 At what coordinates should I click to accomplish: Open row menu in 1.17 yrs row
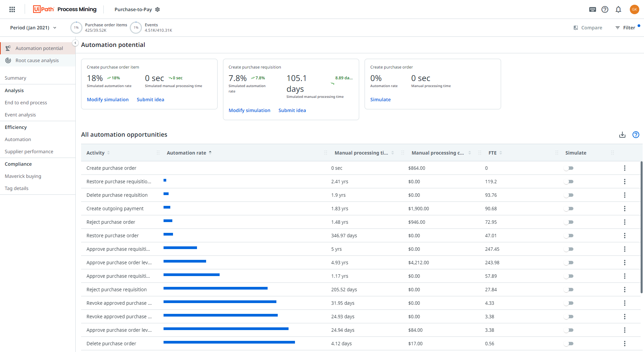(625, 276)
